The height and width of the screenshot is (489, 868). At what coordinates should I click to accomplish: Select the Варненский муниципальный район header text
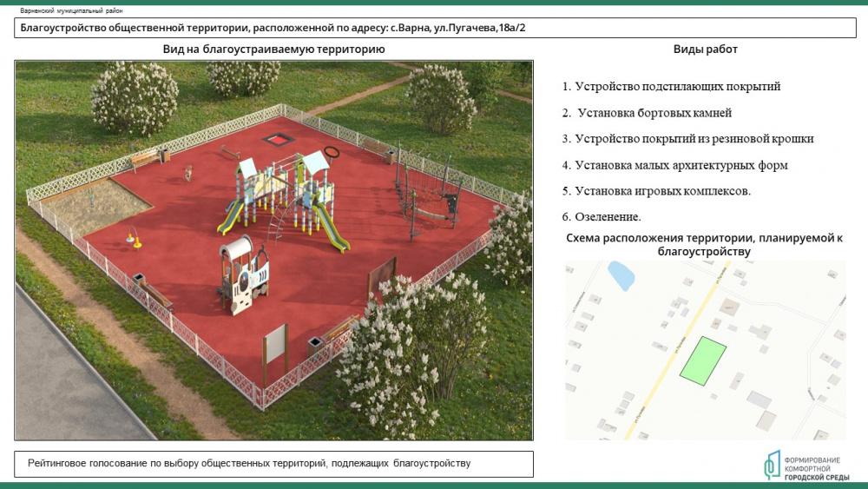(x=71, y=10)
